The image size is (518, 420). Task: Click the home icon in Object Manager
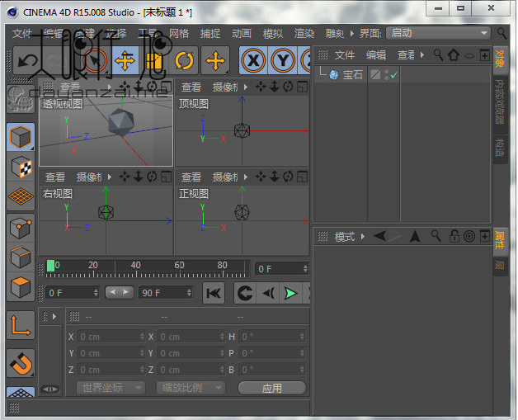(453, 55)
